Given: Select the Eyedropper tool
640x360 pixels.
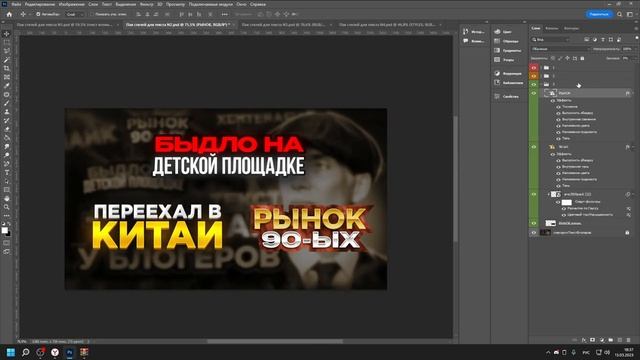Looking at the screenshot, I should click(7, 85).
